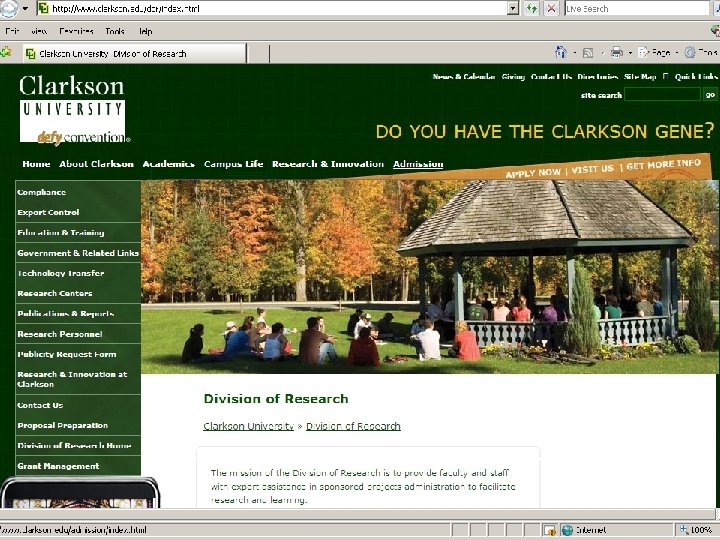
Task: Open the Academics navigation link
Action: pyautogui.click(x=169, y=164)
